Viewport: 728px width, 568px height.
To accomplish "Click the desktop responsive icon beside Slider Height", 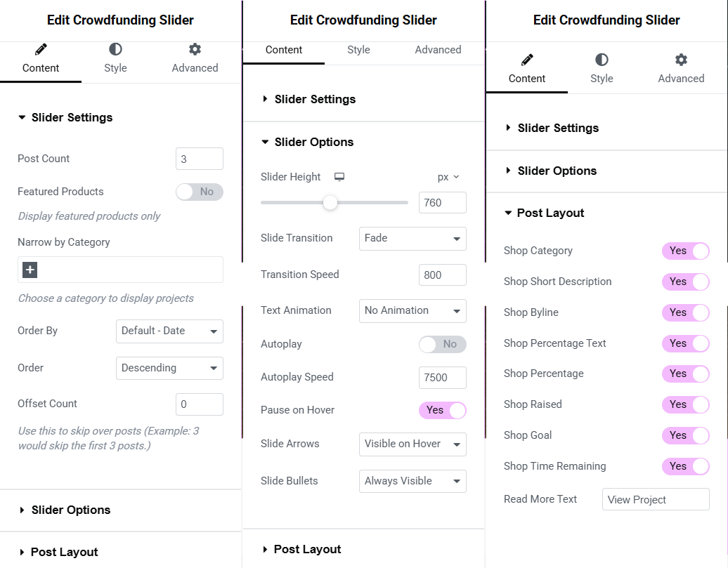I will pos(339,177).
